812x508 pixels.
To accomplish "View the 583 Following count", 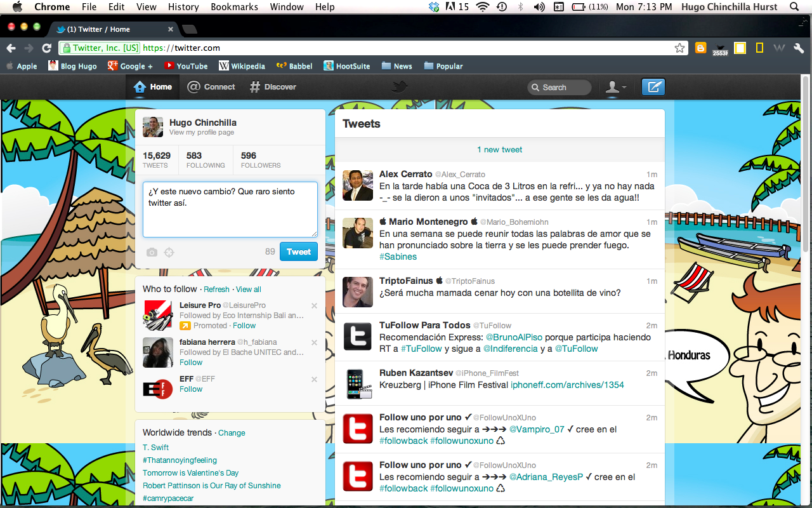I will point(206,159).
